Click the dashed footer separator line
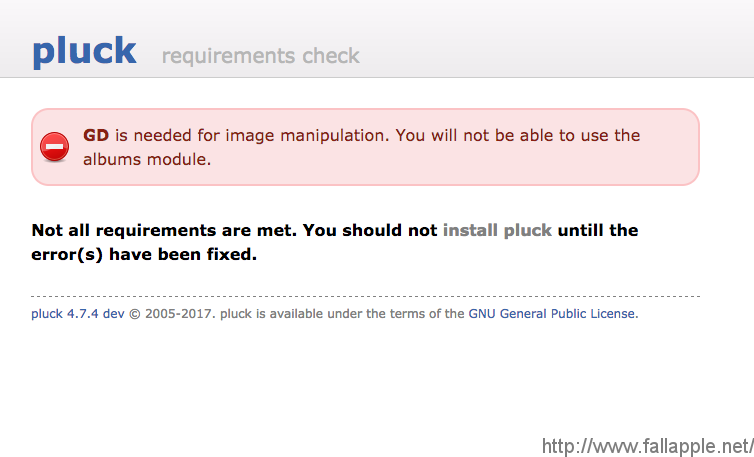This screenshot has width=754, height=457. [365, 296]
